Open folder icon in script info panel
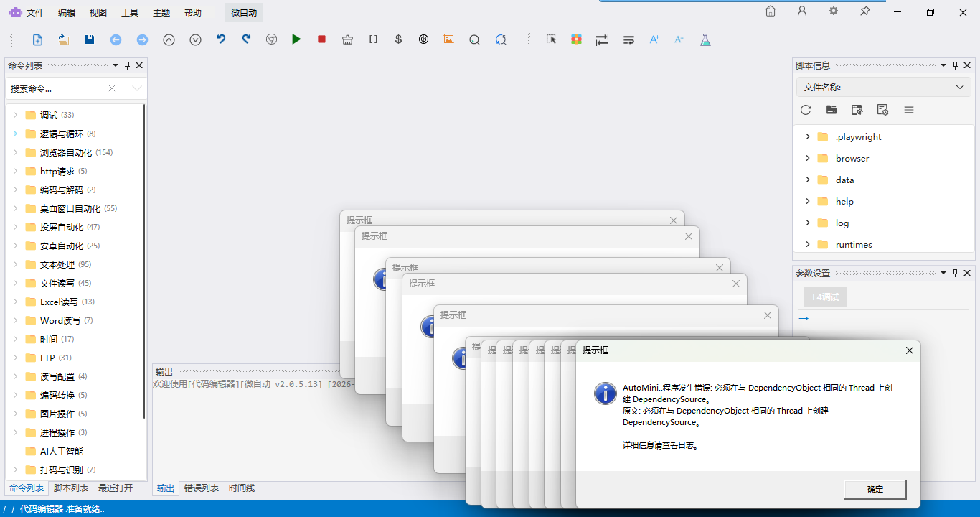The width and height of the screenshot is (980, 517). (x=831, y=110)
